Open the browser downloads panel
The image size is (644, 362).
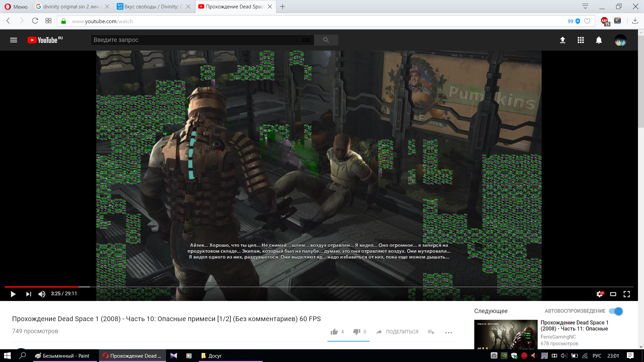pyautogui.click(x=635, y=21)
